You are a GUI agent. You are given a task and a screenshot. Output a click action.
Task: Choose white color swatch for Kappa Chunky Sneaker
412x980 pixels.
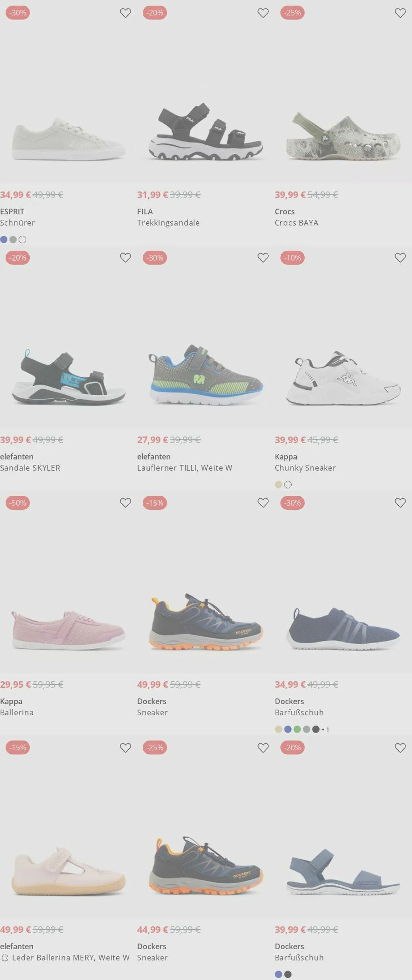click(x=288, y=485)
